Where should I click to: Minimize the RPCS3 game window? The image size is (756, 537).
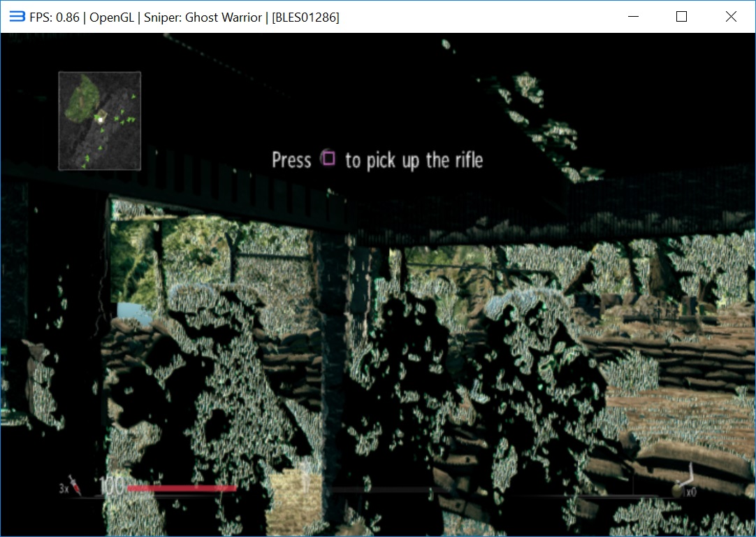point(634,17)
